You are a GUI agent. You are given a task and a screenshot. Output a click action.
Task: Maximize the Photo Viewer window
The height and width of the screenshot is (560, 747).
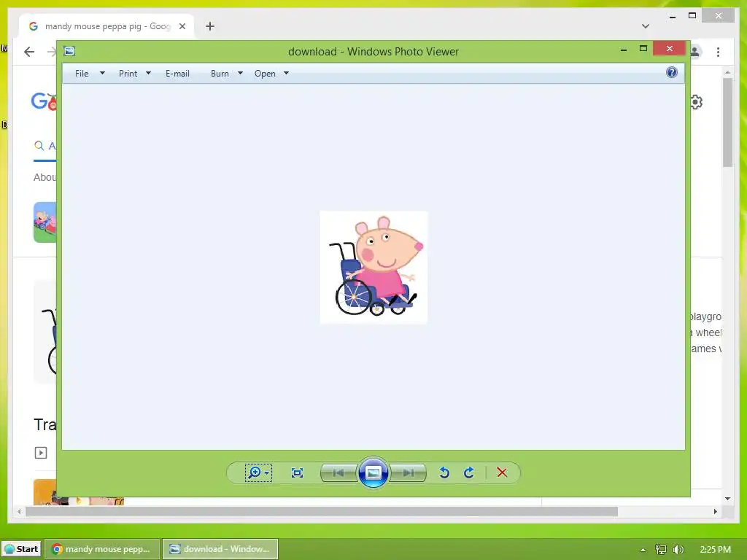point(643,49)
